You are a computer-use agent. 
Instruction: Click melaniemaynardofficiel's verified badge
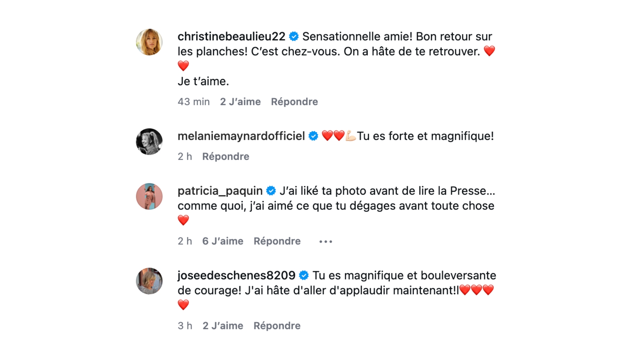click(313, 136)
